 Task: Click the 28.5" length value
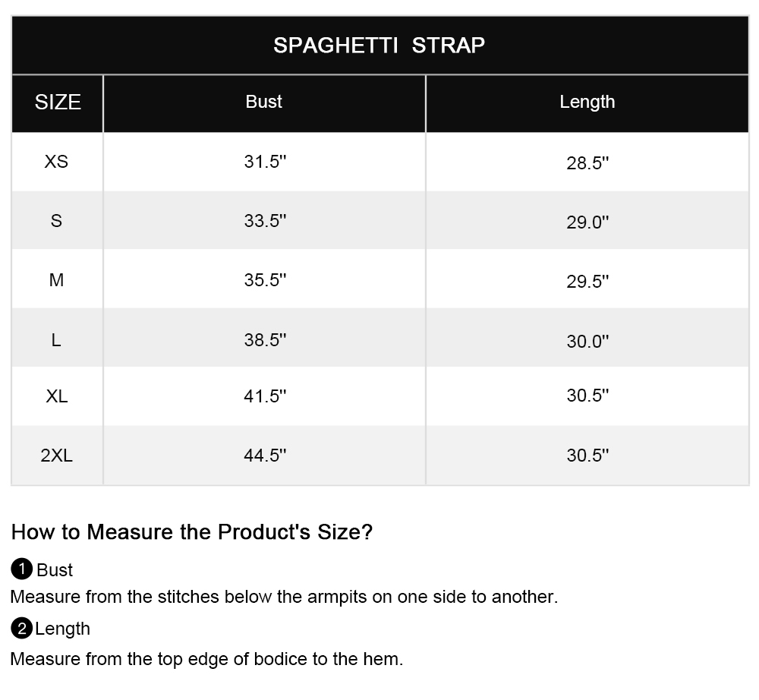pyautogui.click(x=587, y=163)
